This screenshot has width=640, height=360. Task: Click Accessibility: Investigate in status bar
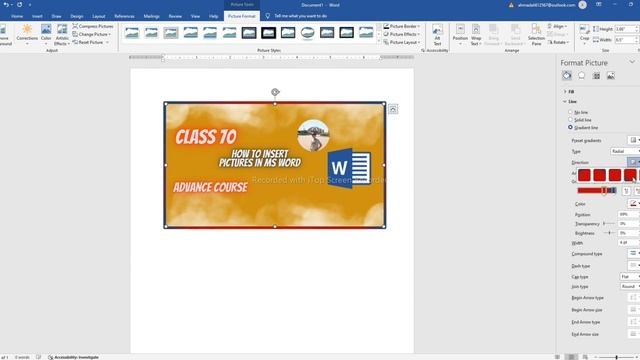(x=73, y=357)
